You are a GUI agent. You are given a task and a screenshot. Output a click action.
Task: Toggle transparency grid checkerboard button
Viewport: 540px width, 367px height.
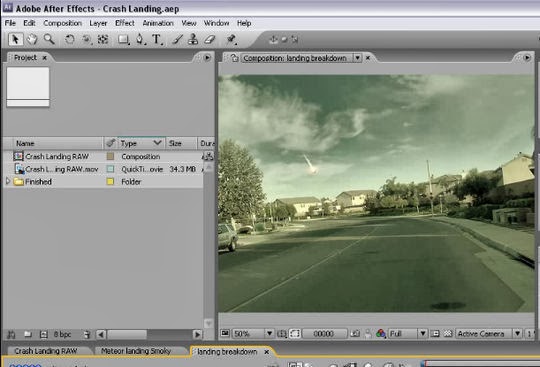click(448, 333)
